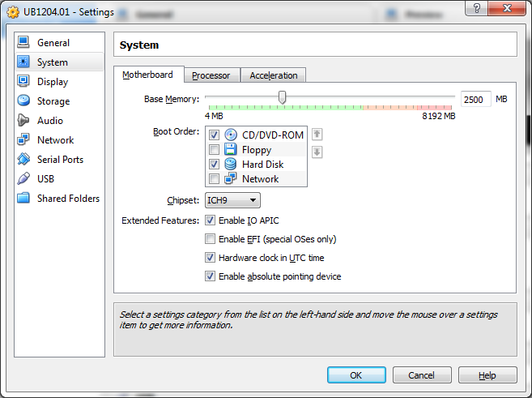Switch to the Processor tab
Viewport: 532px width, 398px height.
coord(211,75)
